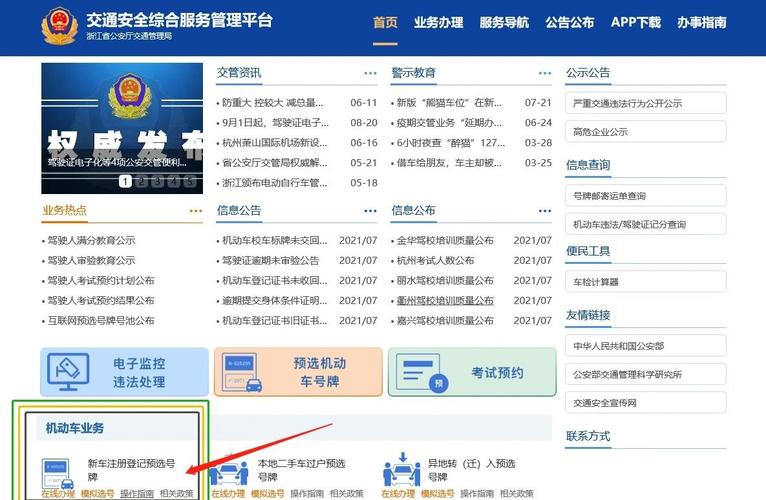
Task: Open article 6小时夜查“醉猫”127
Action: pos(450,143)
